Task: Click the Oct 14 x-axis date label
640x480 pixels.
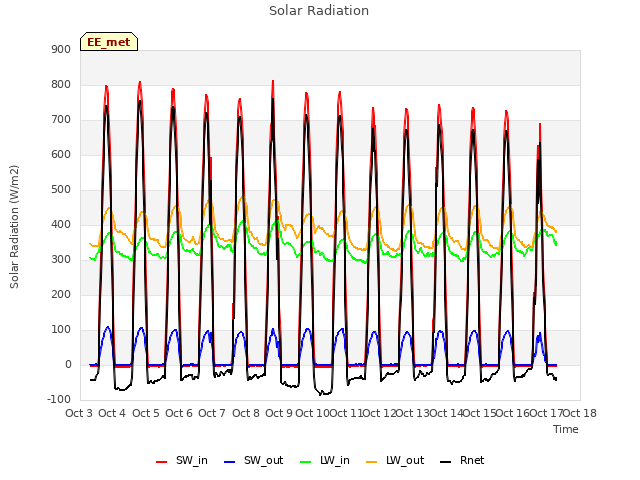Action: 446,413
